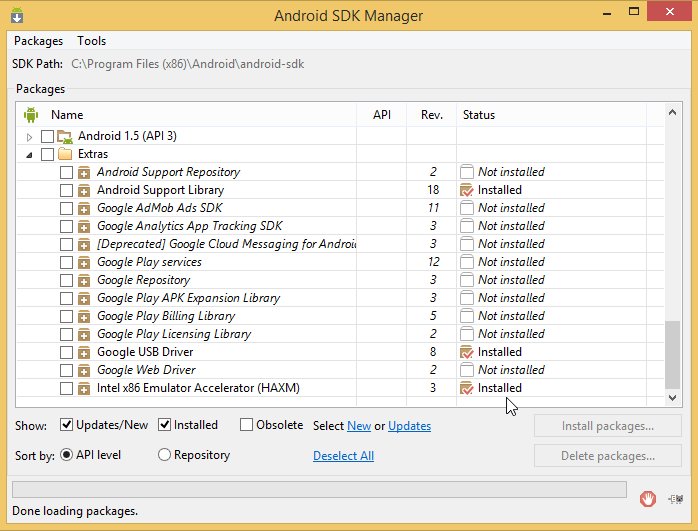Click the package icon beside Android Support Repository

click(x=84, y=173)
